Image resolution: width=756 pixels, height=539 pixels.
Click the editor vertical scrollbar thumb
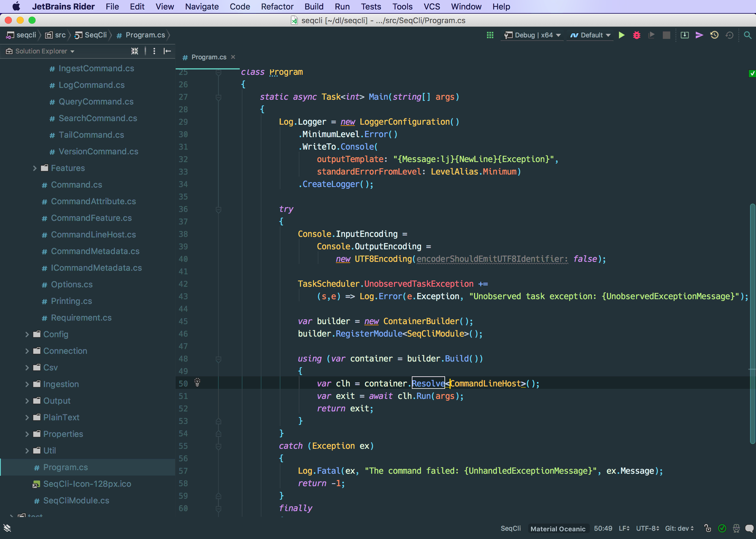point(752,324)
